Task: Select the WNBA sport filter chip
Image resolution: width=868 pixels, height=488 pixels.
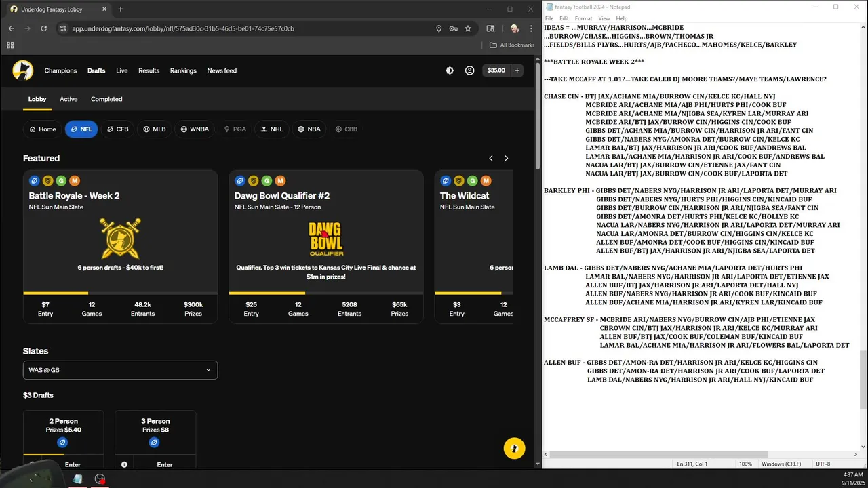Action: point(195,129)
